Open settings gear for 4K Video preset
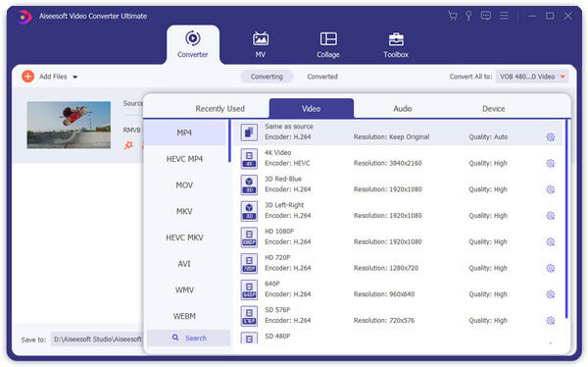The image size is (588, 367). 551,164
